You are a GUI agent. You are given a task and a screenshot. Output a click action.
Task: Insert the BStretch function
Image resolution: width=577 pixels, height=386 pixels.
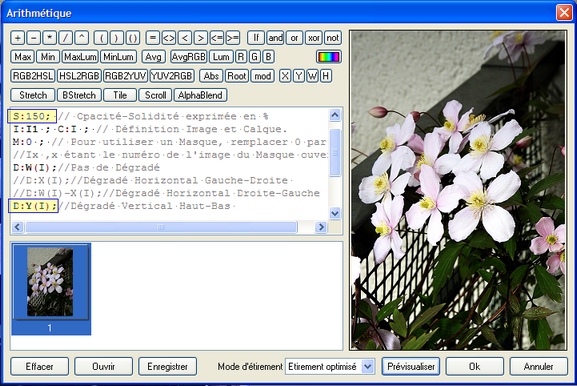pyautogui.click(x=79, y=95)
